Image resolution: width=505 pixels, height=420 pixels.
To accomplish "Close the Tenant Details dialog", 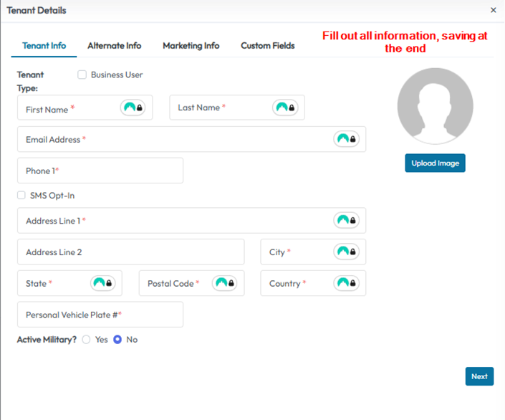I will [x=493, y=10].
